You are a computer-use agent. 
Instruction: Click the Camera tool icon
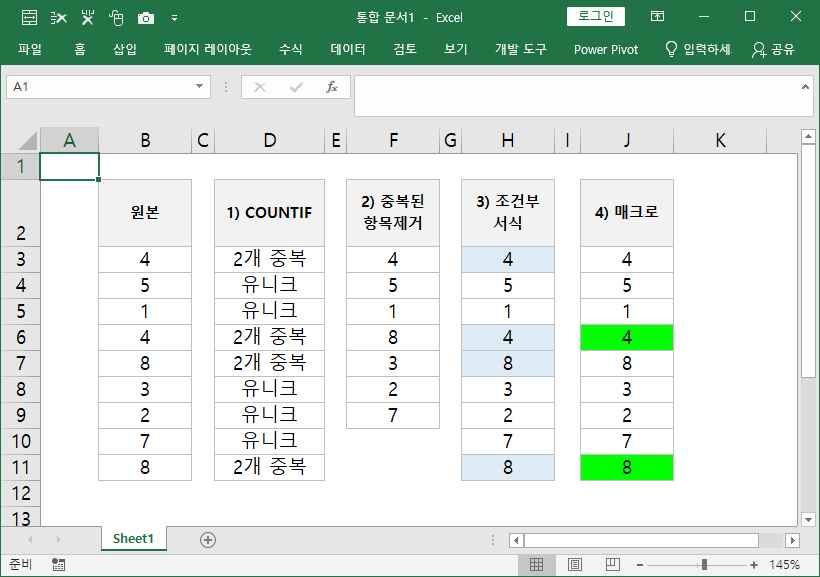coord(145,18)
